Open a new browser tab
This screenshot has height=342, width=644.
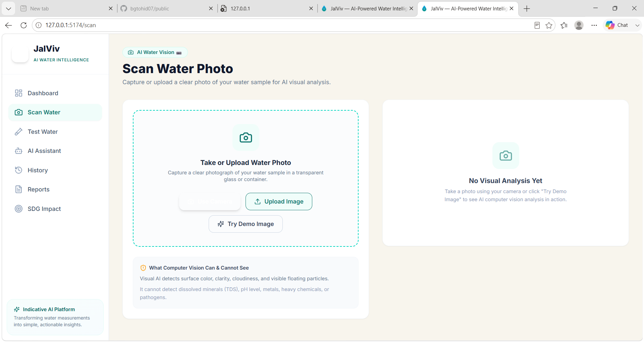[x=527, y=9]
